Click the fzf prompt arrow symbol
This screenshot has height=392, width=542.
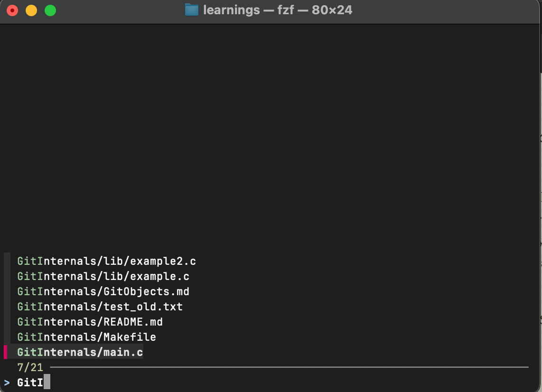7,382
